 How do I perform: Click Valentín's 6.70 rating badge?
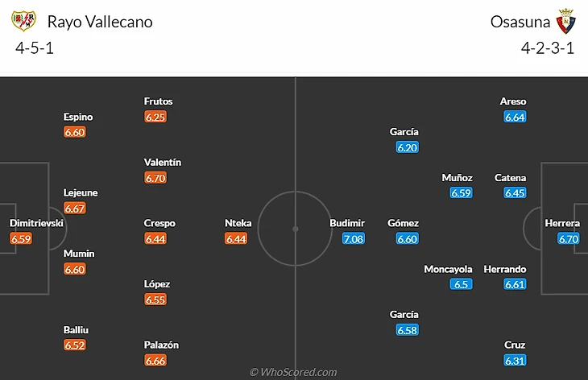(x=155, y=178)
